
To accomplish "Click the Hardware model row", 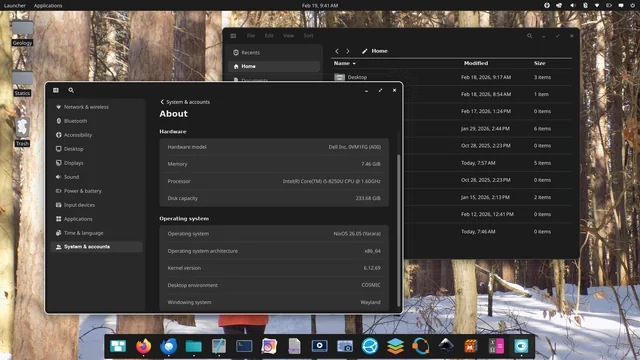I will pos(274,147).
